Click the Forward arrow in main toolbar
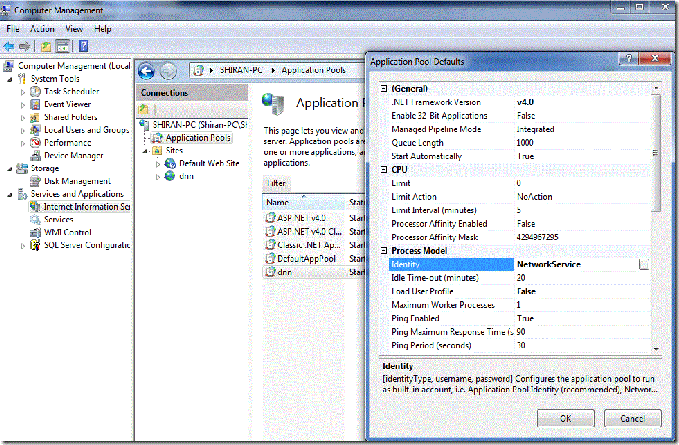This screenshot has height=445, width=679. point(25,46)
